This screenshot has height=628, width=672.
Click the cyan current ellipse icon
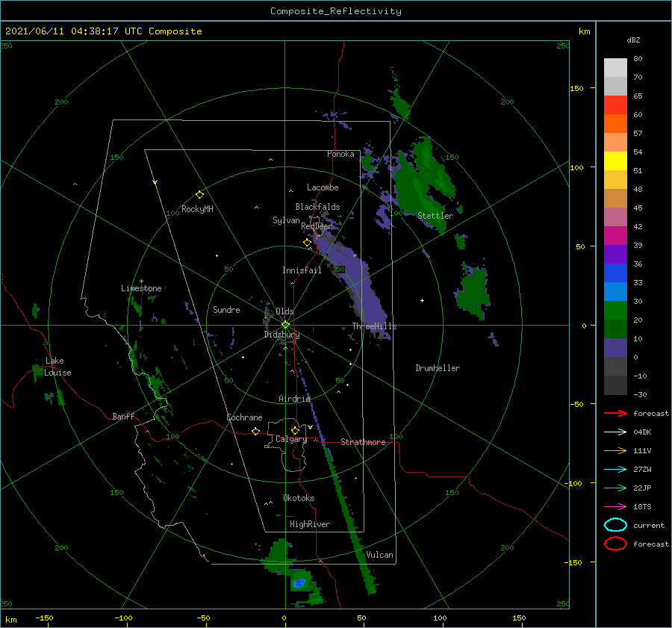[x=615, y=525]
